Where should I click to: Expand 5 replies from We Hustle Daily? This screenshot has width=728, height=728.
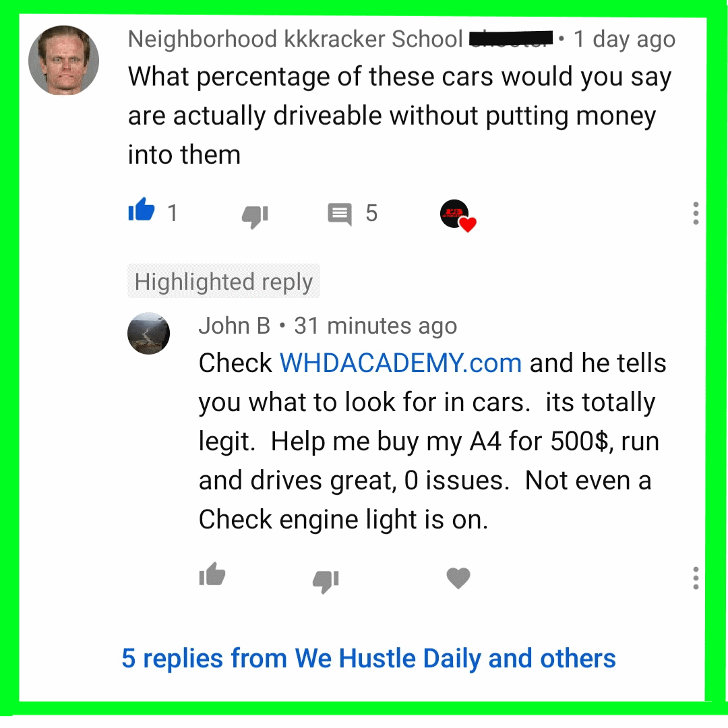tap(369, 659)
